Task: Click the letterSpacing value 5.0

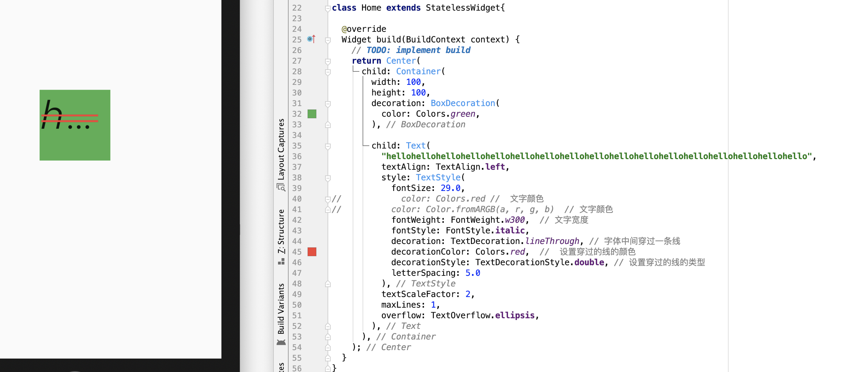Action: tap(473, 273)
